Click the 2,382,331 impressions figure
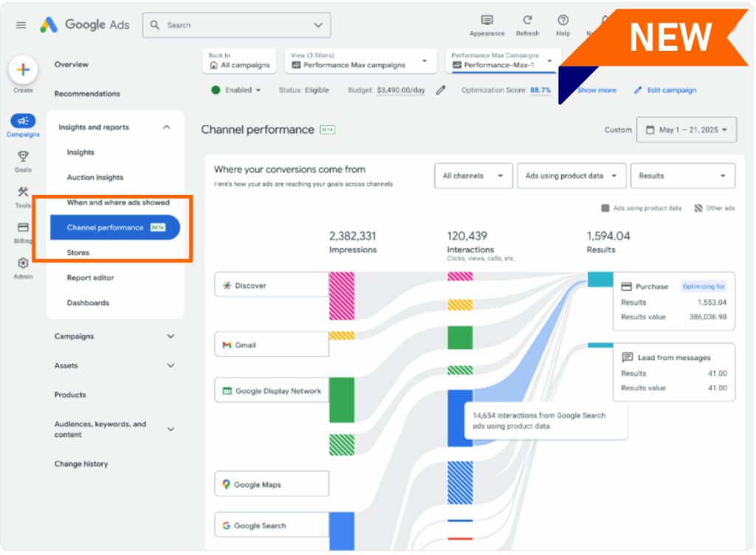 click(352, 236)
